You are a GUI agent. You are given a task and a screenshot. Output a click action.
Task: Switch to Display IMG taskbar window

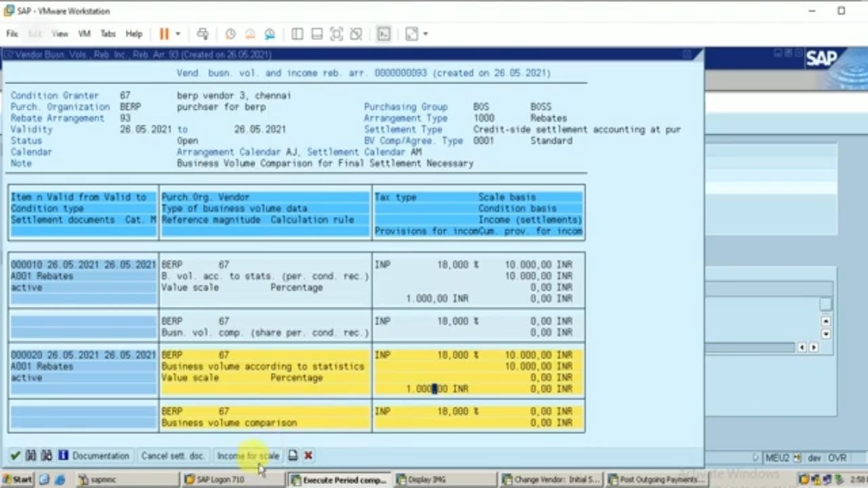tap(446, 479)
